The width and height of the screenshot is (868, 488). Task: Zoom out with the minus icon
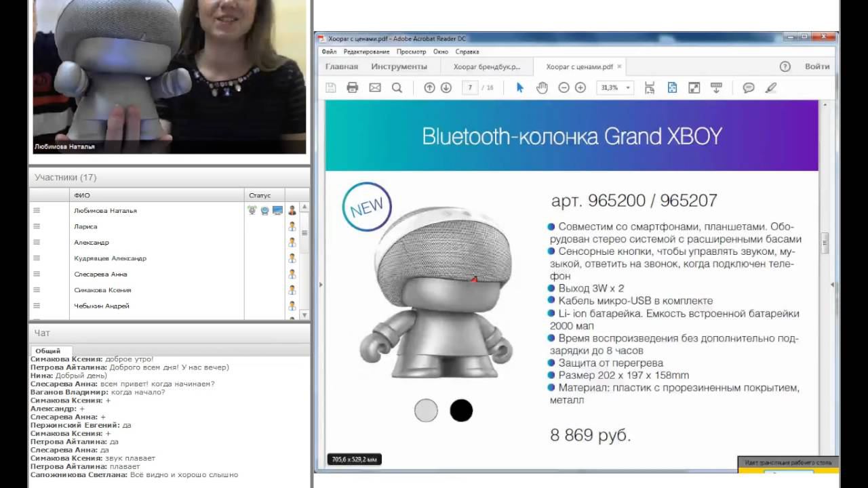[564, 87]
